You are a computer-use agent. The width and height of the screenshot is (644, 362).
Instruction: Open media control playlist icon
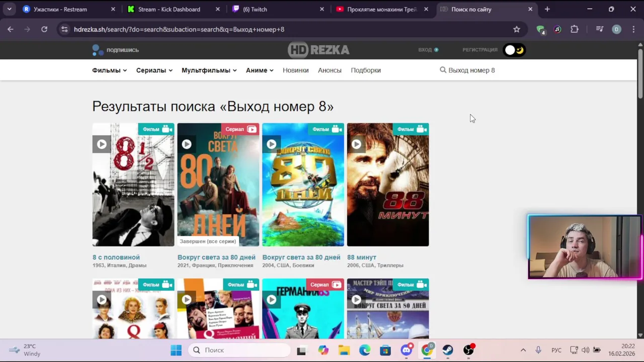[x=599, y=29]
